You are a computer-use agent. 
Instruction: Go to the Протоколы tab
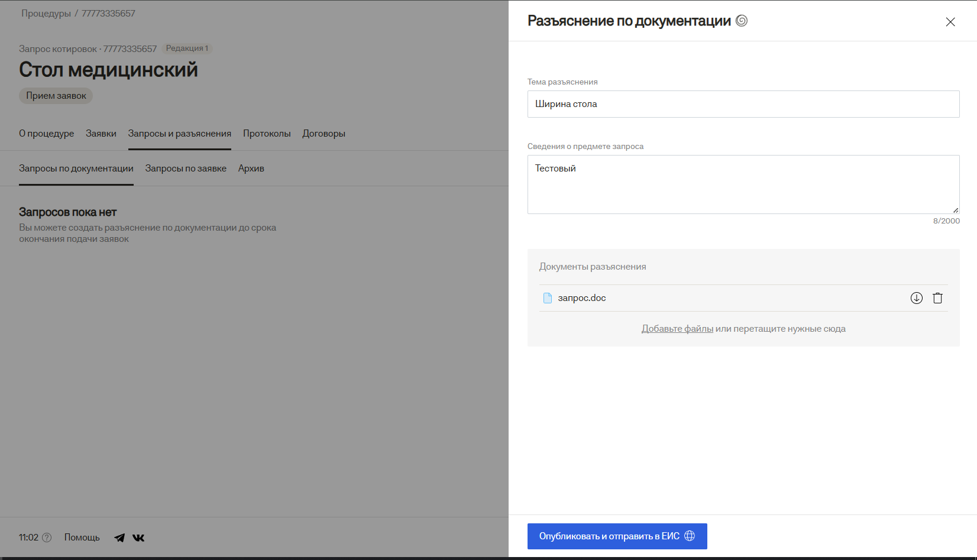267,134
